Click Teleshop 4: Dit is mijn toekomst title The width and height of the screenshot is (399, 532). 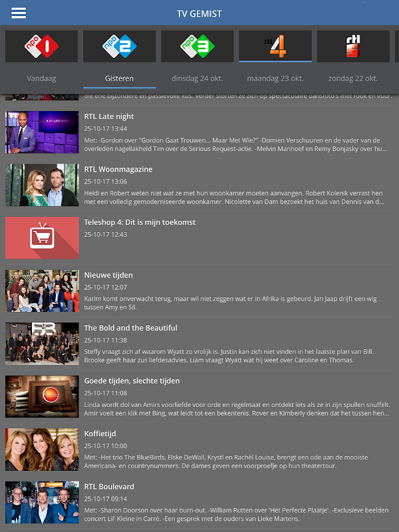[140, 222]
